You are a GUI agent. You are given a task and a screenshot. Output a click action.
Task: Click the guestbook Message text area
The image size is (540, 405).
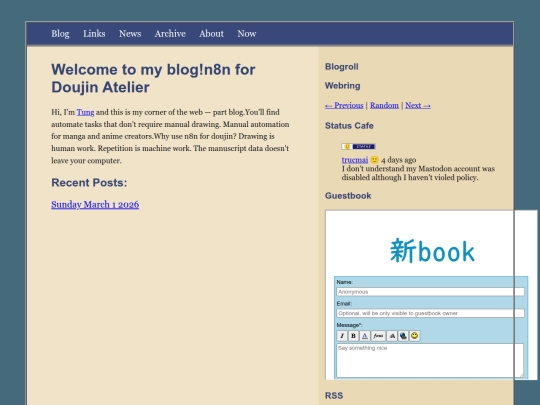click(430, 360)
